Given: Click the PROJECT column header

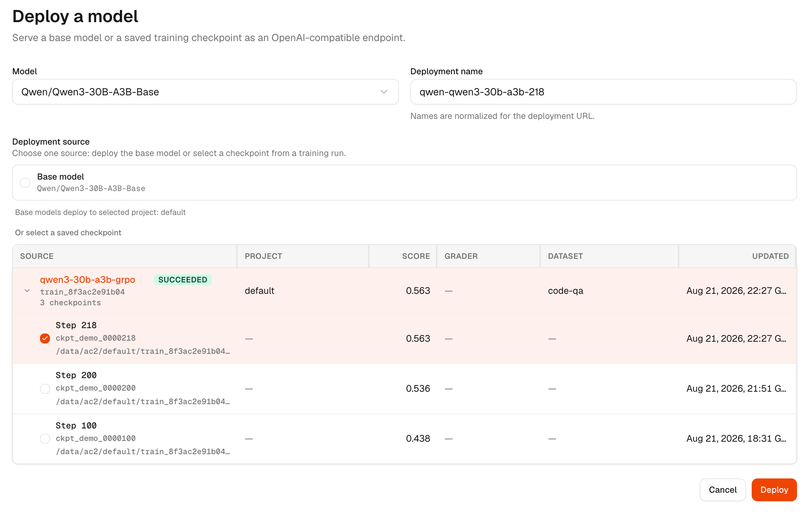Looking at the screenshot, I should click(263, 256).
